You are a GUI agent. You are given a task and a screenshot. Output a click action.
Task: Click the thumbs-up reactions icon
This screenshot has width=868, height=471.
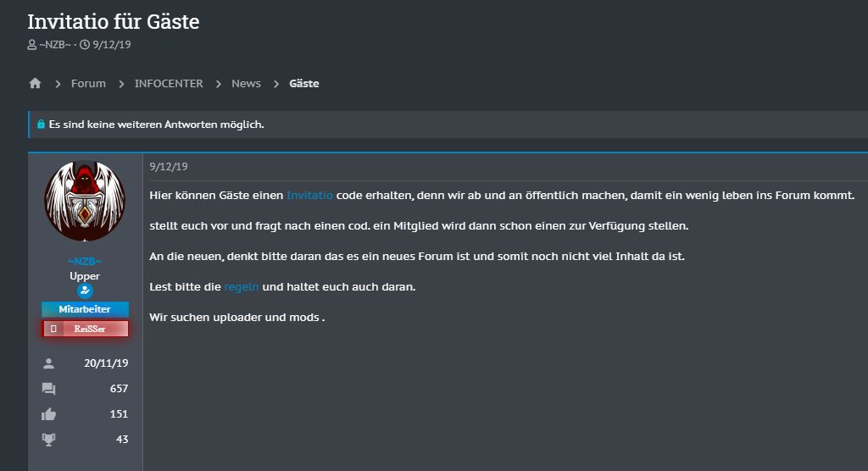(48, 414)
